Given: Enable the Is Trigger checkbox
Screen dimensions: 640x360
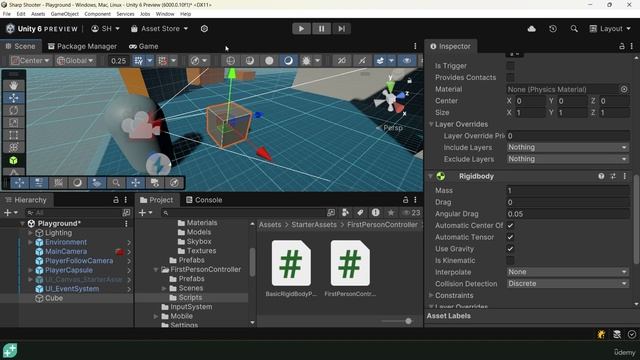Looking at the screenshot, I should coord(510,66).
